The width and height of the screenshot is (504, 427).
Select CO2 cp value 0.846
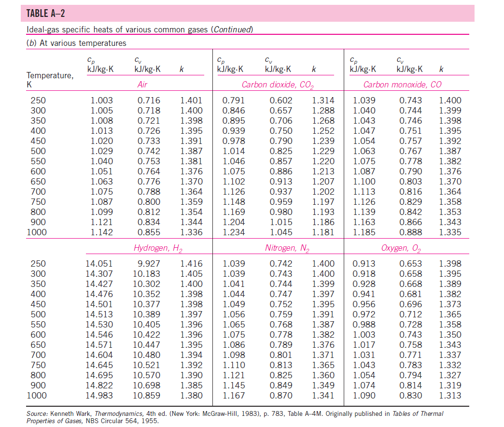click(233, 111)
